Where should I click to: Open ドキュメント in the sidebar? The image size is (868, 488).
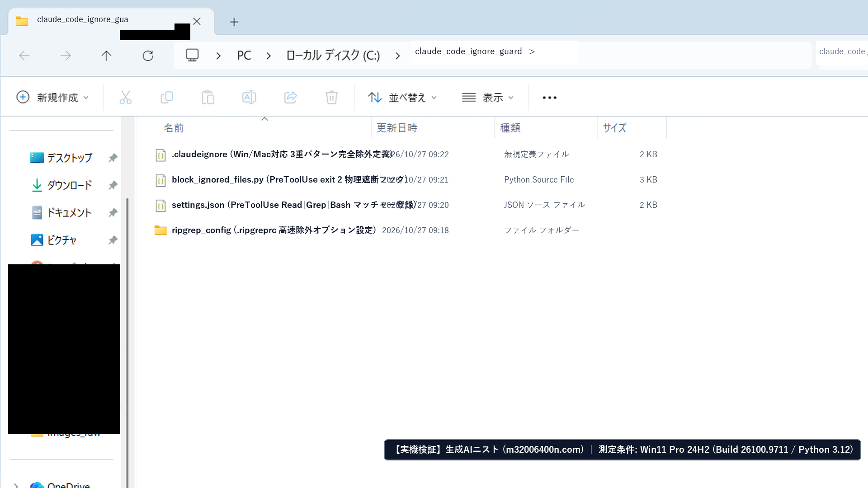(69, 212)
